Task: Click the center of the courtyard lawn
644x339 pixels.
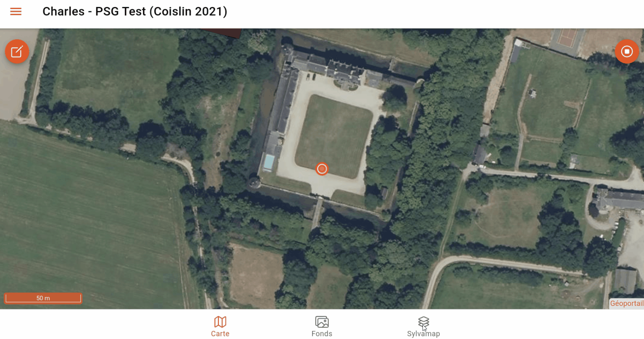Action: tap(334, 136)
